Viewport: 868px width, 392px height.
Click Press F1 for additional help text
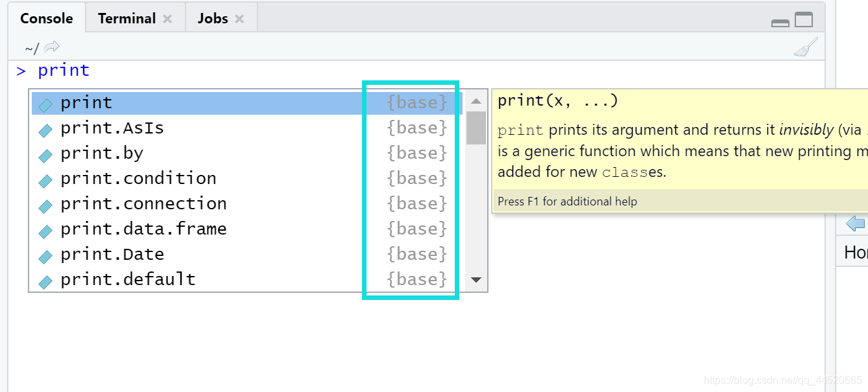click(568, 202)
